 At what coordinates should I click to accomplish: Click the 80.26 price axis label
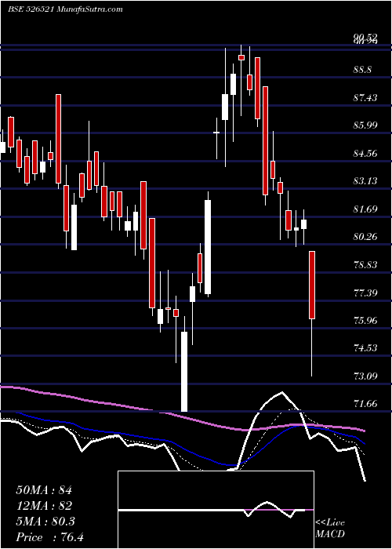365,237
